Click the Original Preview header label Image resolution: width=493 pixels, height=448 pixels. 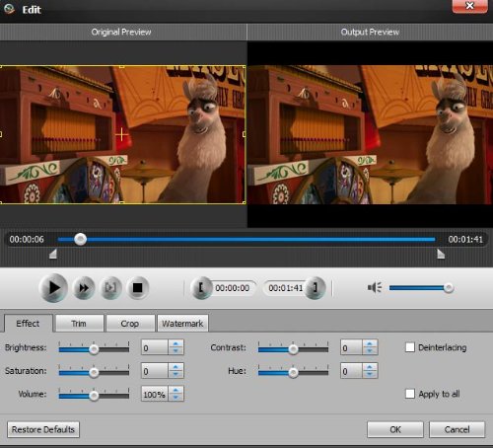click(x=121, y=32)
